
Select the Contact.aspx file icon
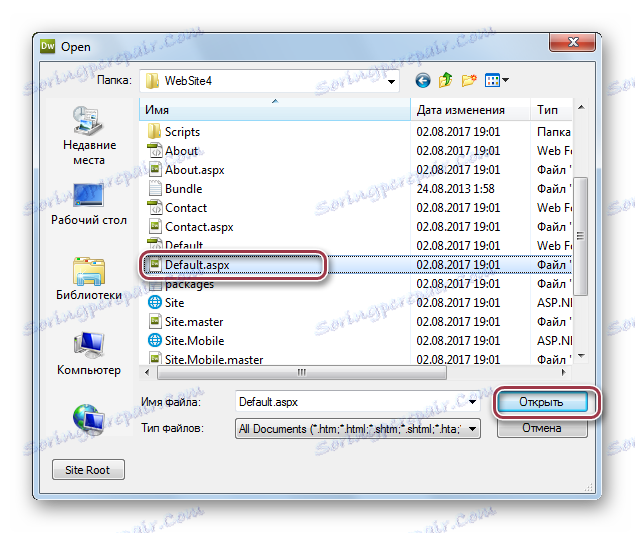155,226
